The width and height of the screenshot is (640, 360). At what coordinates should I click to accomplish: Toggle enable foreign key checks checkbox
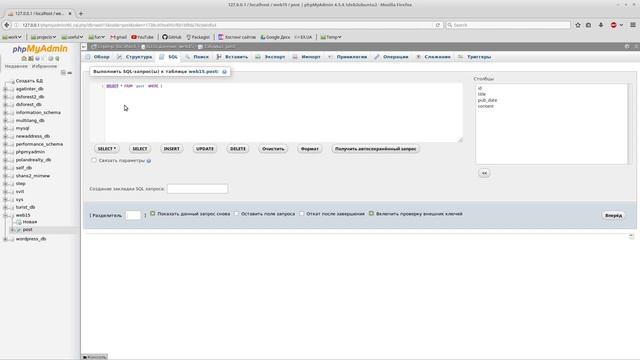coord(371,213)
